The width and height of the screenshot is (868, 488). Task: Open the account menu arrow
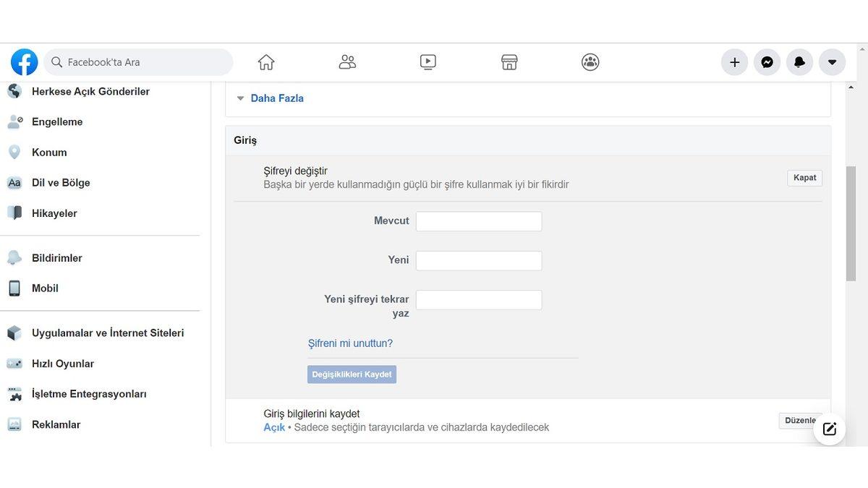pos(832,61)
